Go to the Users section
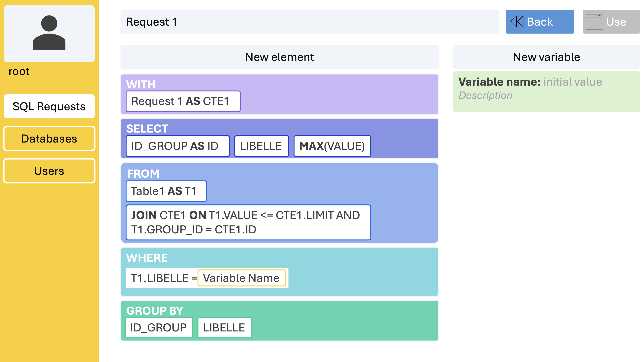The height and width of the screenshot is (362, 644). tap(49, 171)
